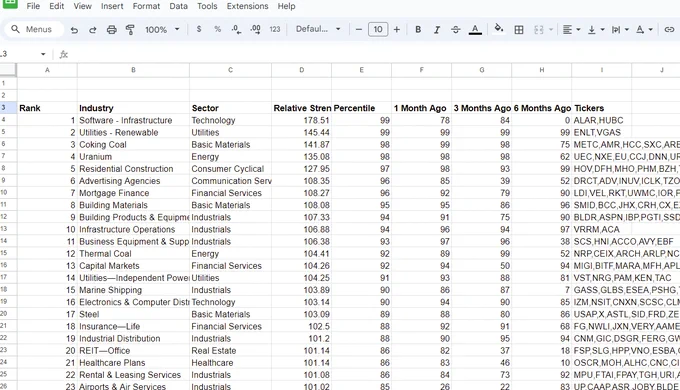This screenshot has width=680, height=390.
Task: Click the Redo arrow icon
Action: coord(92,29)
